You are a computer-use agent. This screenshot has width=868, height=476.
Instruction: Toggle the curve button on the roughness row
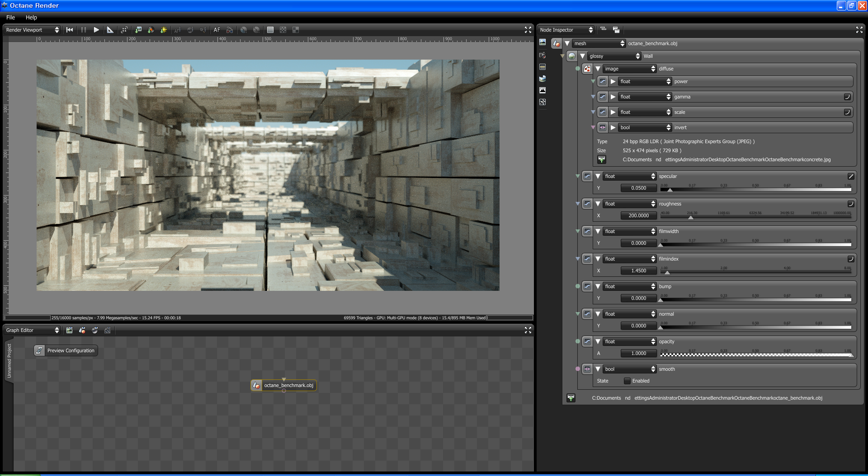click(850, 204)
